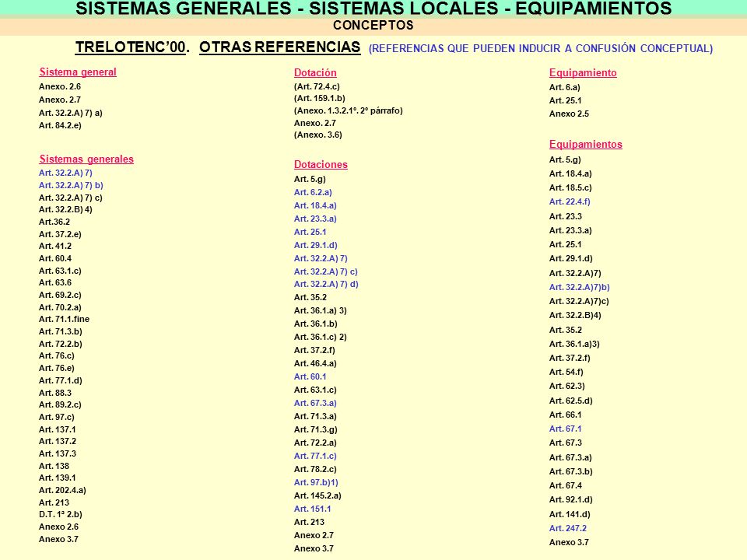Open the blue 'Art. 151.1' reference

click(x=313, y=509)
